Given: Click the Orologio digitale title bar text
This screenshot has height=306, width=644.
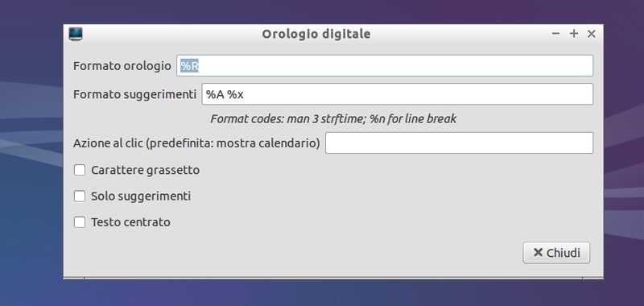Looking at the screenshot, I should 316,34.
